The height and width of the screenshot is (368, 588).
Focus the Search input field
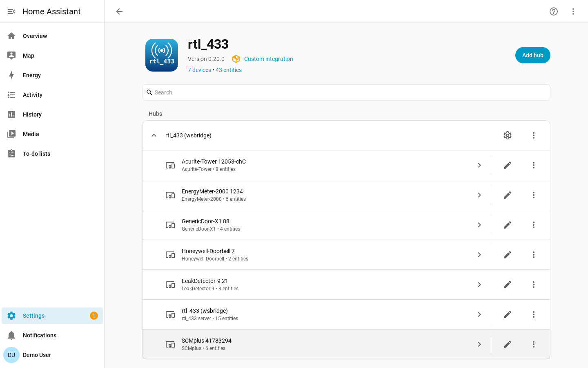click(346, 92)
